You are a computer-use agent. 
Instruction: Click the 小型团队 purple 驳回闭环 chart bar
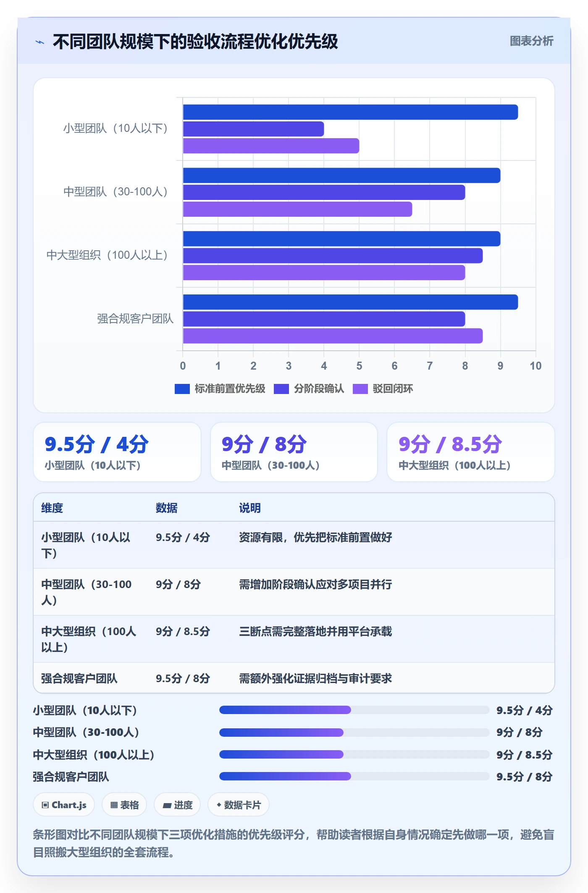271,146
